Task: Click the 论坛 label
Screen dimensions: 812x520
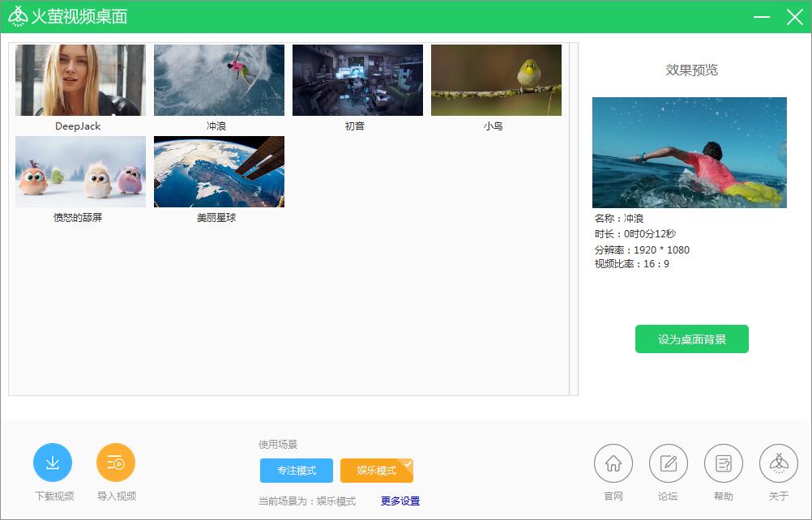Action: 668,497
